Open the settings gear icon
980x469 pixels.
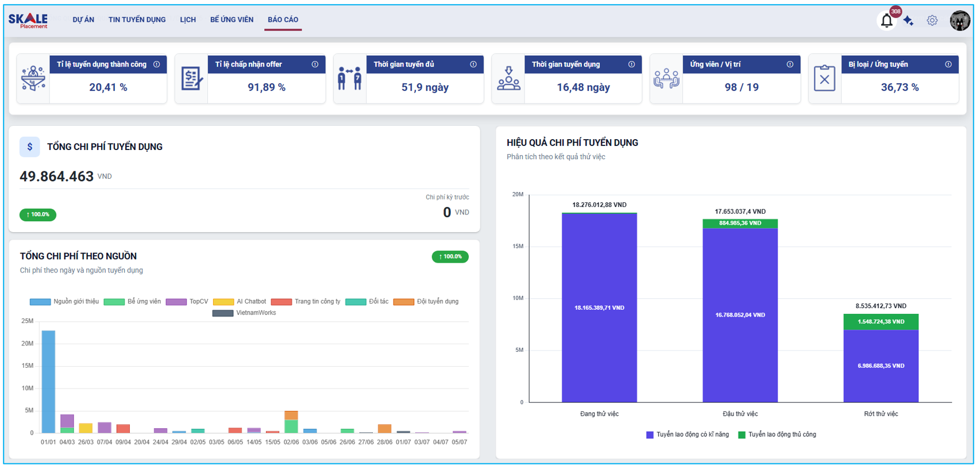pos(932,21)
